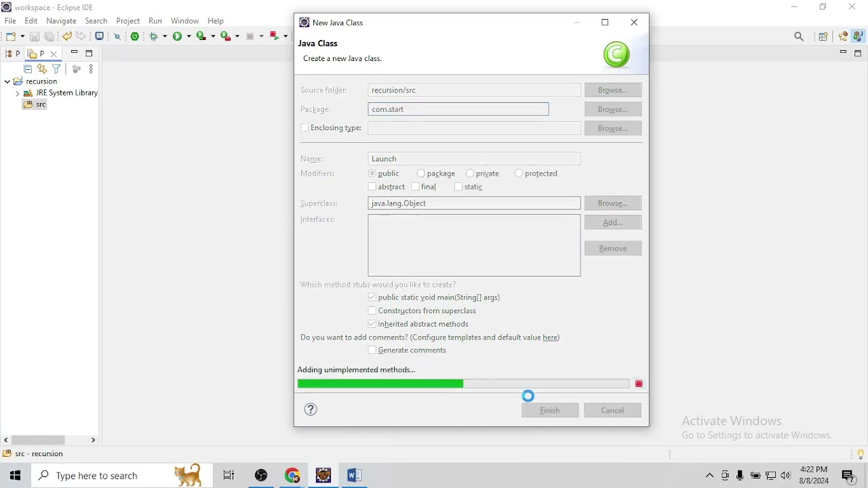Check the static modifier checkbox
The image size is (868, 488).
(458, 187)
